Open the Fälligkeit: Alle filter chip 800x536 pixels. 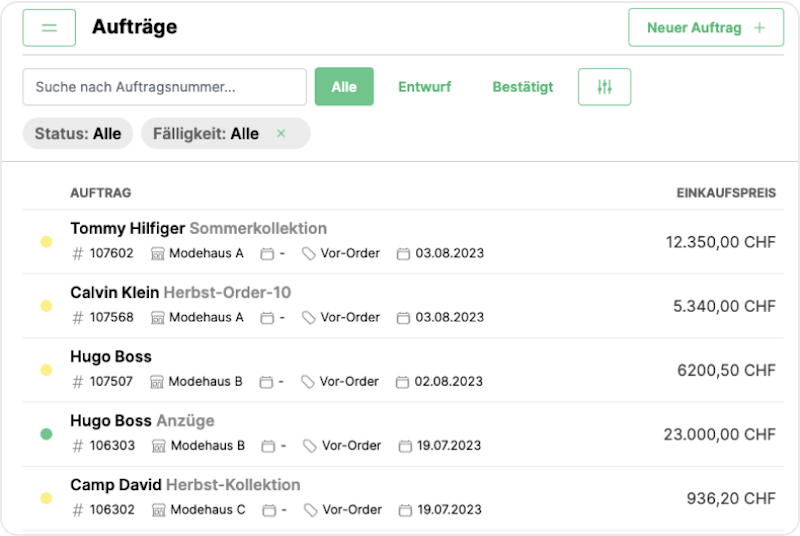226,134
